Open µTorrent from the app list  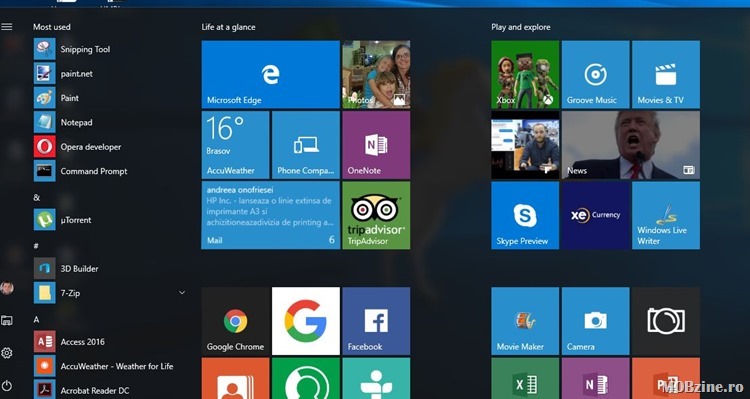110,220
